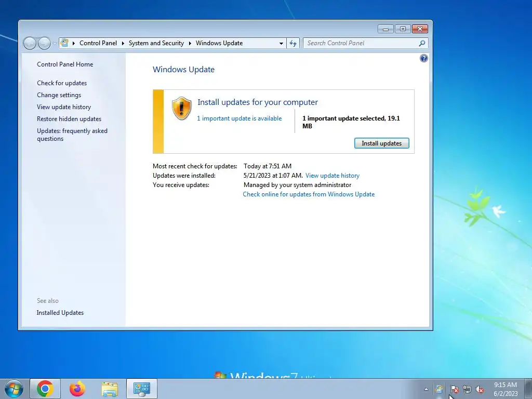
Task: Click the Show desktop button
Action: tap(528, 389)
